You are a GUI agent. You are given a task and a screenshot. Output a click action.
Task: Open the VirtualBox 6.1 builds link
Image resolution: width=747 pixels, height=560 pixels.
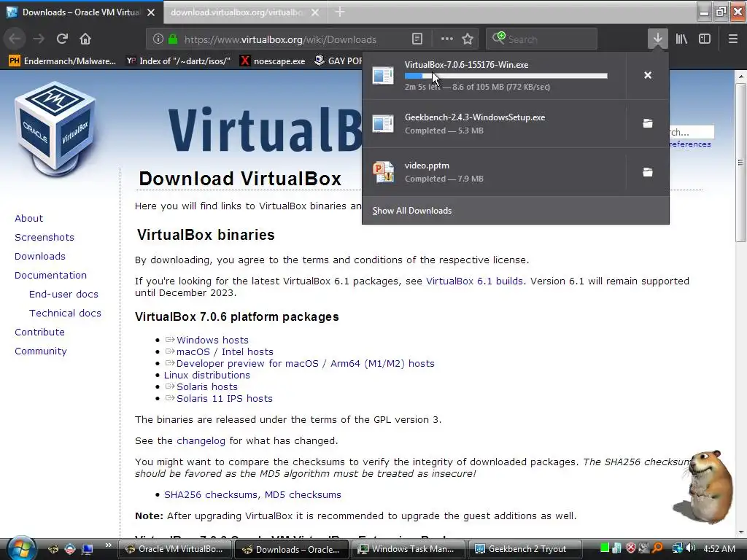point(474,281)
